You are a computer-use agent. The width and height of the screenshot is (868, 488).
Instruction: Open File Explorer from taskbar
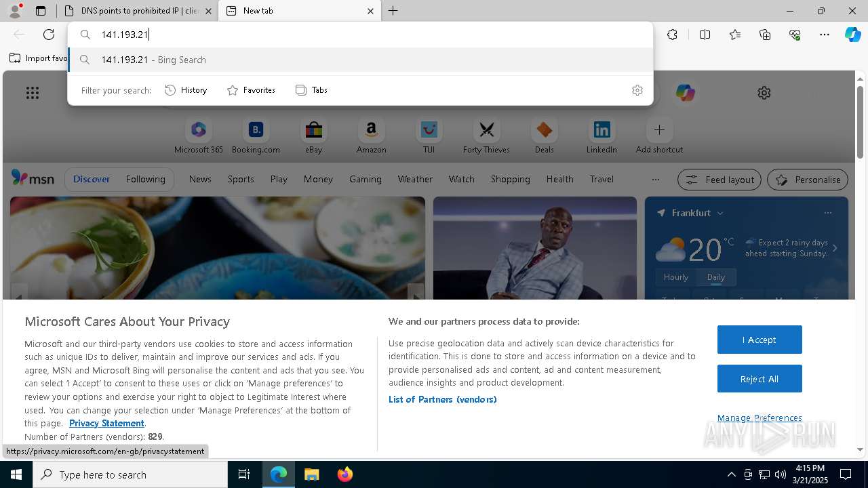pos(311,474)
